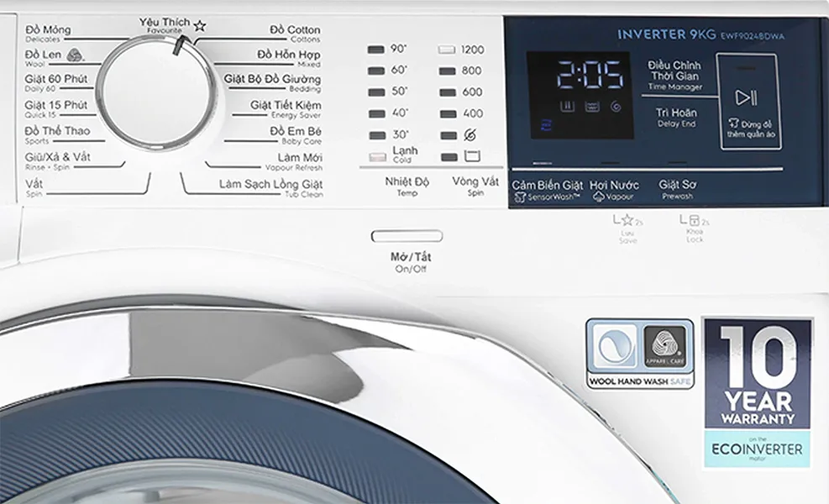829x504 pixels.
Task: Tap the Vòng Vắt Spin button
Action: tap(475, 186)
